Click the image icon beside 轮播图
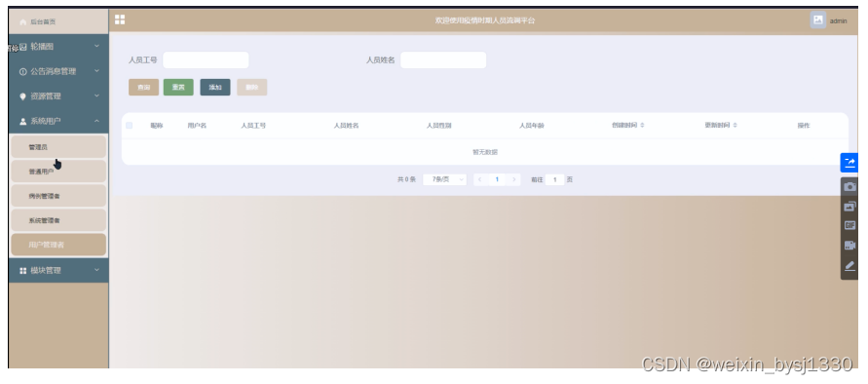 23,47
